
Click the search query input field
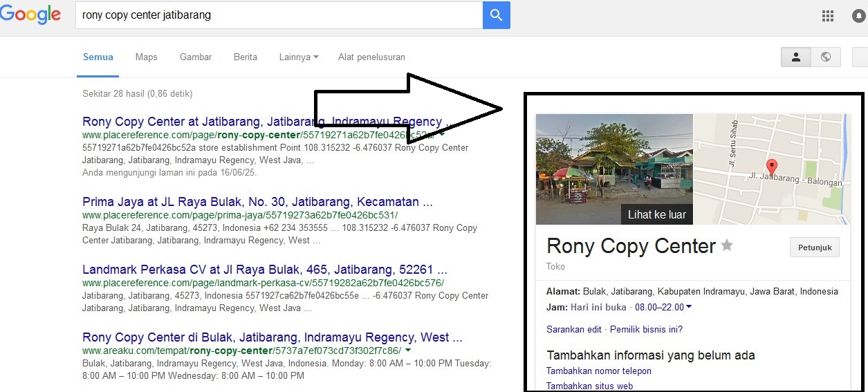click(x=279, y=15)
